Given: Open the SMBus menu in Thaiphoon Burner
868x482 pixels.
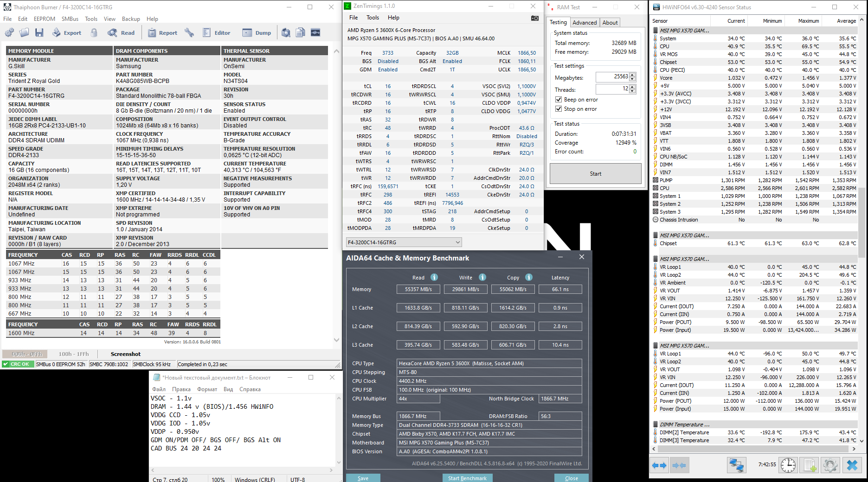Looking at the screenshot, I should pyautogui.click(x=70, y=19).
